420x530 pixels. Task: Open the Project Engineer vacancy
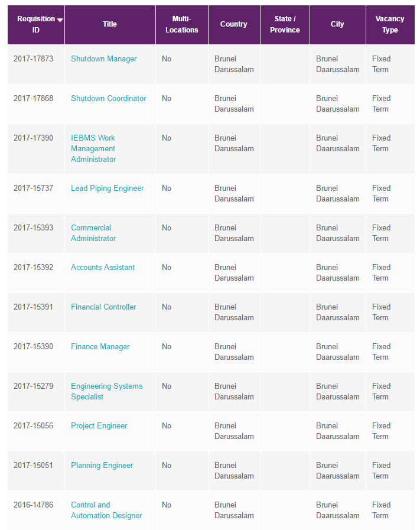[x=99, y=426]
